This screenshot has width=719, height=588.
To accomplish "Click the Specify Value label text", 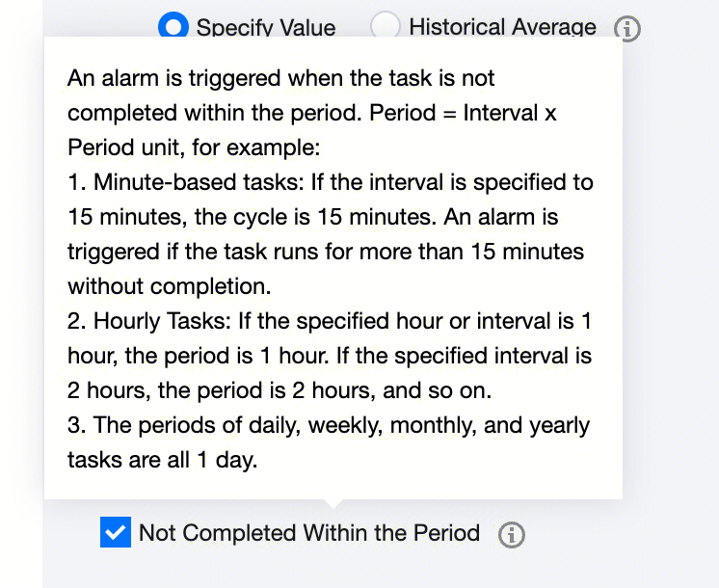I will click(266, 28).
